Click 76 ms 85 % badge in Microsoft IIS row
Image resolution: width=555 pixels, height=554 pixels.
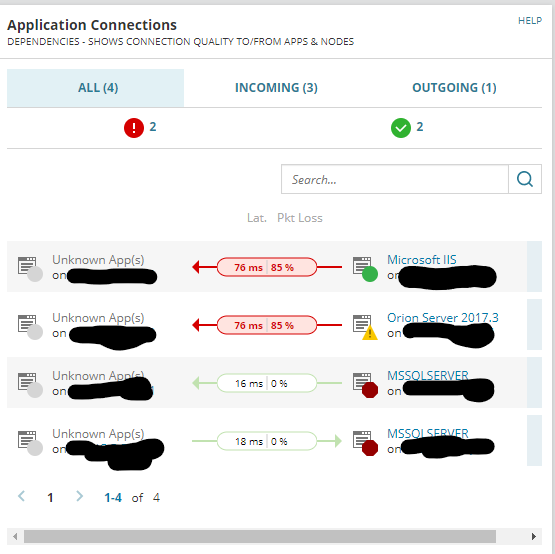pyautogui.click(x=267, y=267)
